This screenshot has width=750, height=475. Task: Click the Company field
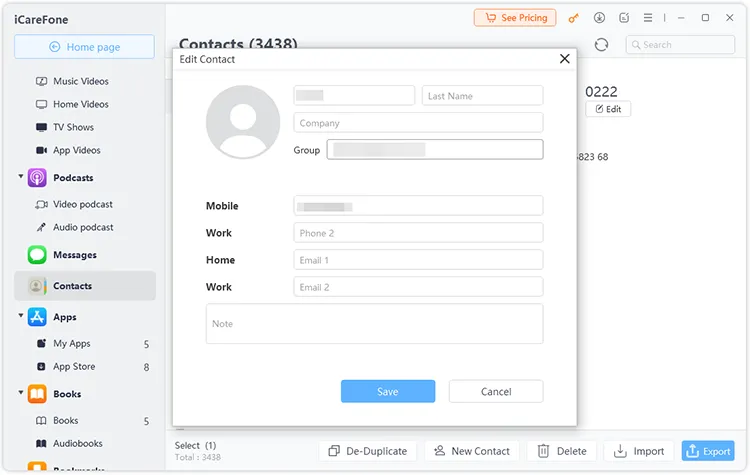pos(418,122)
